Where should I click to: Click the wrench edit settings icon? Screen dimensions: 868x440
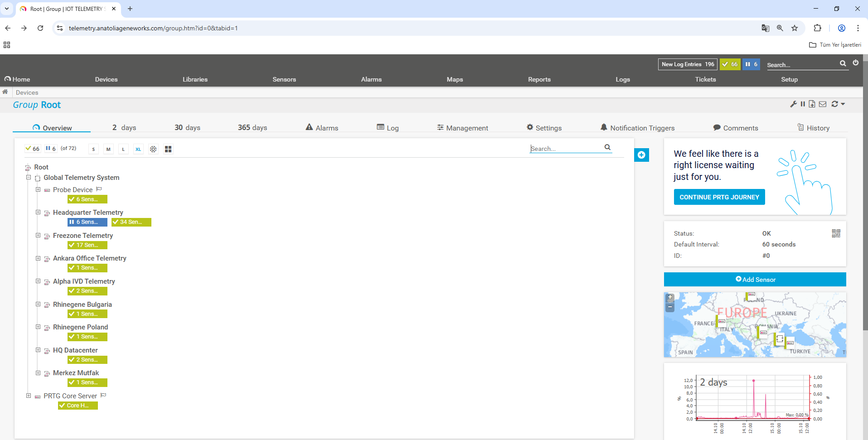tap(793, 104)
